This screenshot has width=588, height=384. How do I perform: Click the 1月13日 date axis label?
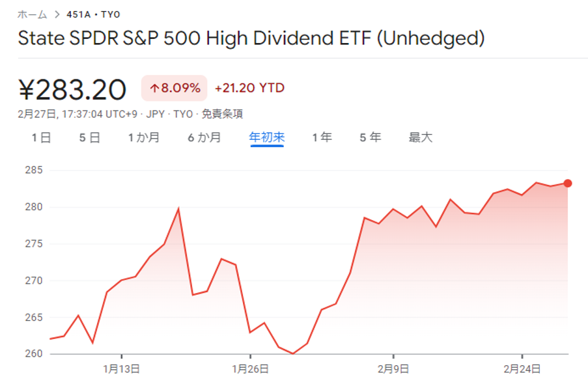(x=122, y=368)
